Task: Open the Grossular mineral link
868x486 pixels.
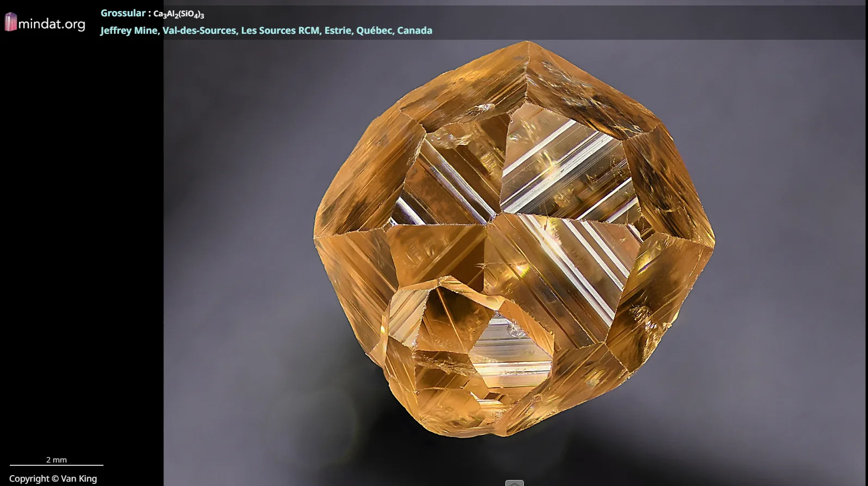Action: 123,13
